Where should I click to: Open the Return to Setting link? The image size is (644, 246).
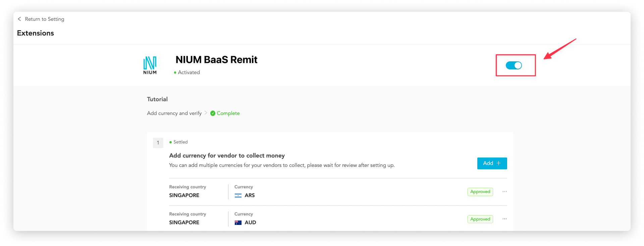(44, 19)
